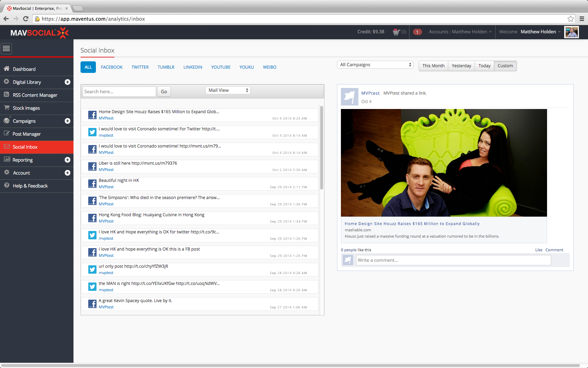Open Chrome menu icon

(582, 19)
